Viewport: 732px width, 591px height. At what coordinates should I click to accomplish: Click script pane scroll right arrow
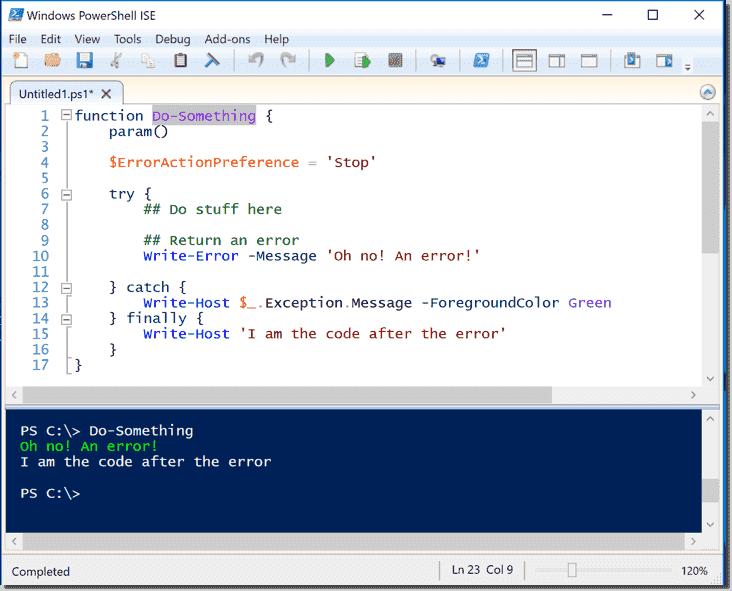693,395
